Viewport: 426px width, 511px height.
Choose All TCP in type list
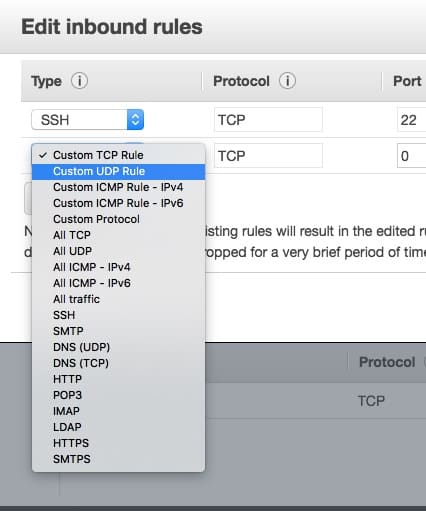point(118,235)
